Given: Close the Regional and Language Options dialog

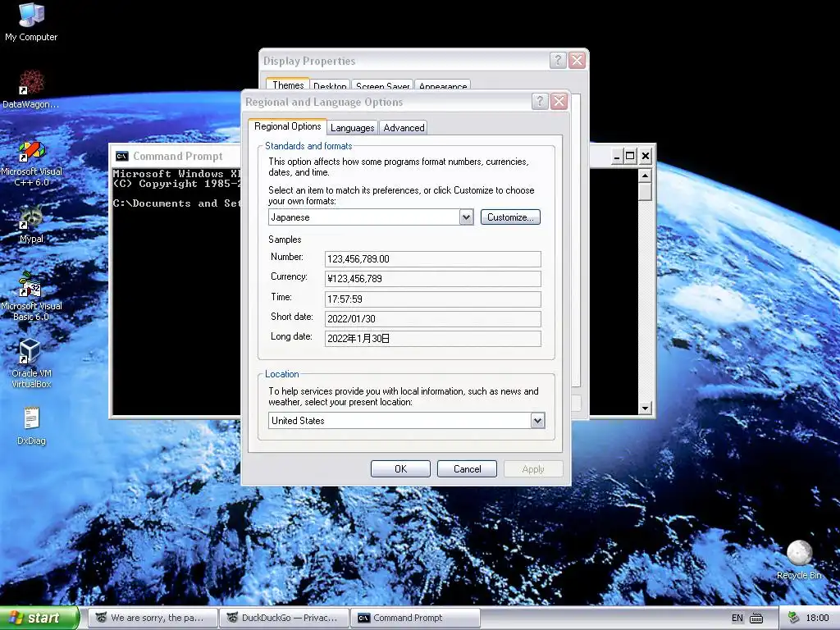Looking at the screenshot, I should (559, 101).
